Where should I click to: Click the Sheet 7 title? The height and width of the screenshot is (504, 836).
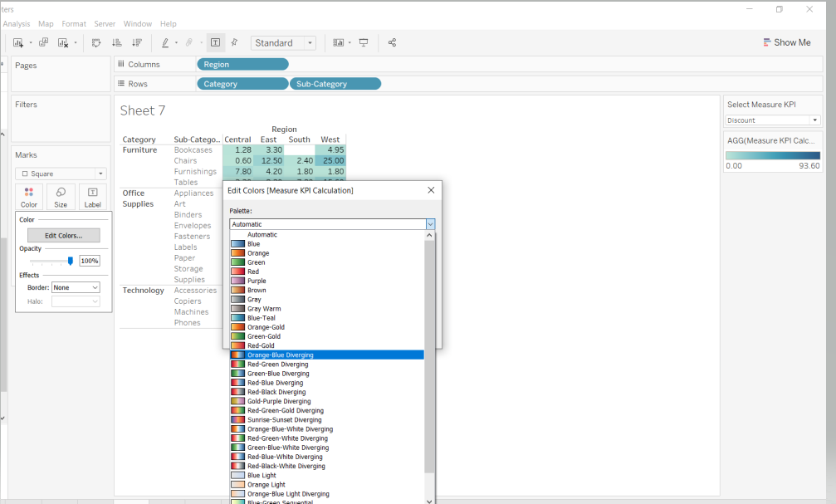142,110
